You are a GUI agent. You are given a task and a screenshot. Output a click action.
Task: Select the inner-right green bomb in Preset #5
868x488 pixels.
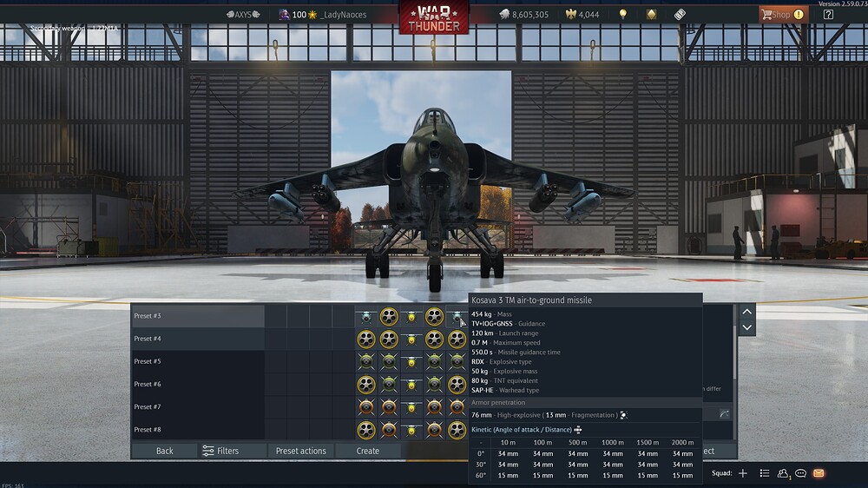click(434, 362)
